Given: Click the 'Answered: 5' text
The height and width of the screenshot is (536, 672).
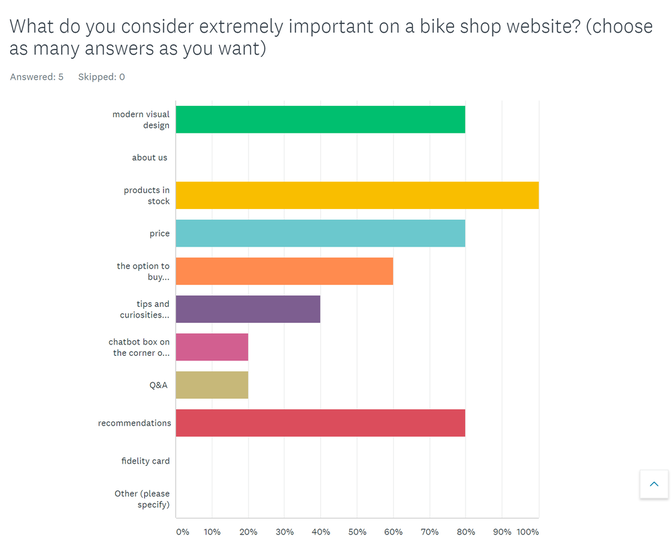Looking at the screenshot, I should [36, 77].
